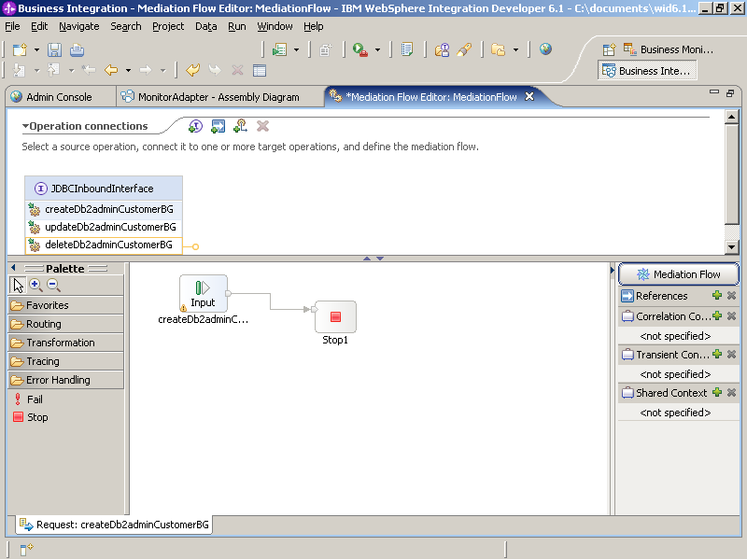Collapse right properties pane with arrow
The image size is (747, 560).
(x=613, y=270)
